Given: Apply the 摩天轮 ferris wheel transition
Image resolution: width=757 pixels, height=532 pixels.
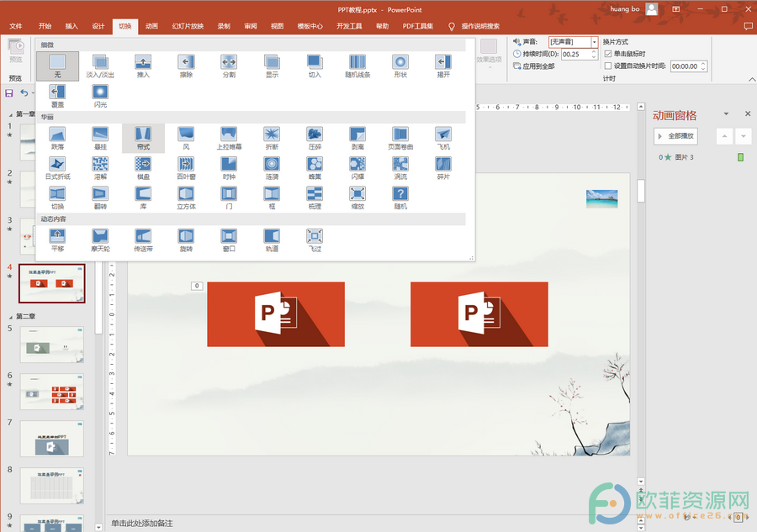Looking at the screenshot, I should pos(100,240).
